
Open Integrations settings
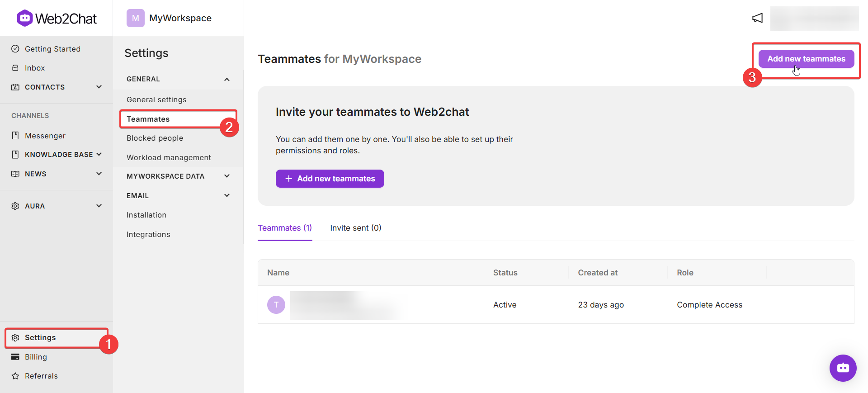click(148, 234)
